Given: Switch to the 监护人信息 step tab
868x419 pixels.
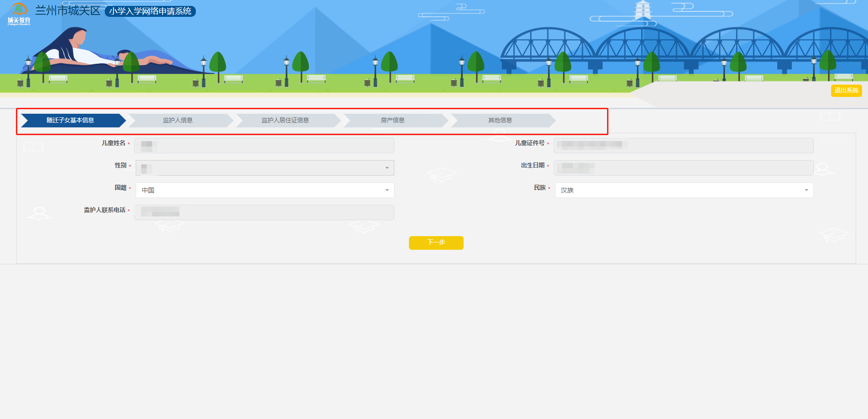Looking at the screenshot, I should (x=180, y=120).
